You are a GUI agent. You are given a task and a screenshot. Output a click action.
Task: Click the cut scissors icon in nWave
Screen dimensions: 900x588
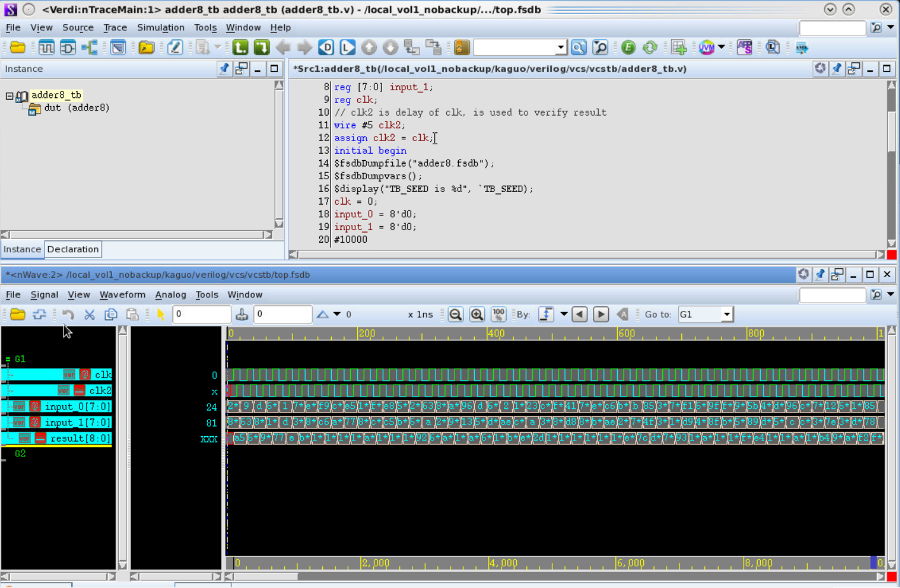(90, 315)
